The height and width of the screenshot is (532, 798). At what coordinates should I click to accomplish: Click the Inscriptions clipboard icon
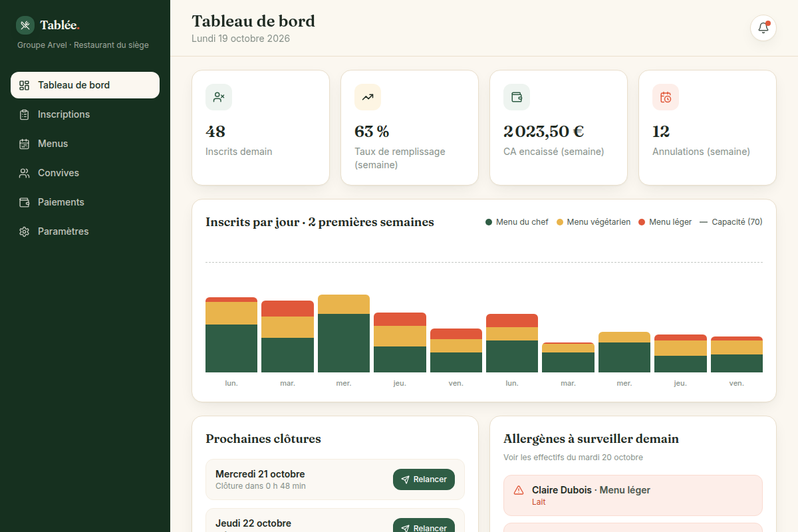[25, 114]
